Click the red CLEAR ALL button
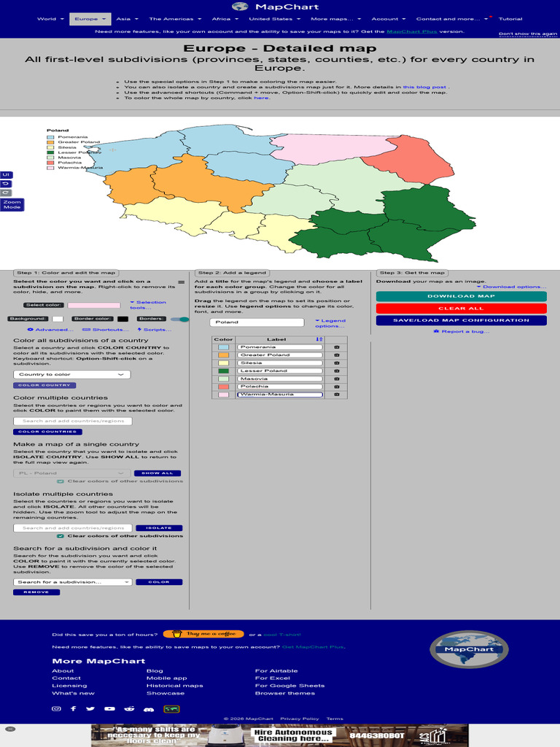Image resolution: width=560 pixels, height=747 pixels. point(461,309)
